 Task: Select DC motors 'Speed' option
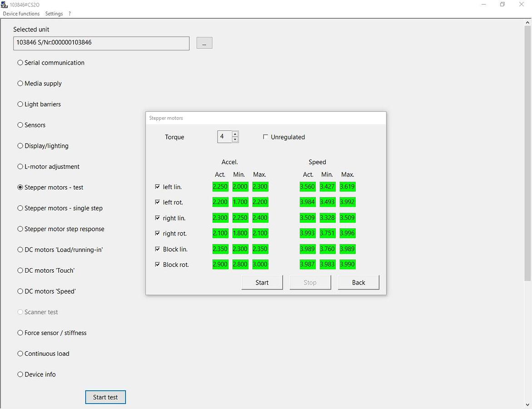click(20, 291)
